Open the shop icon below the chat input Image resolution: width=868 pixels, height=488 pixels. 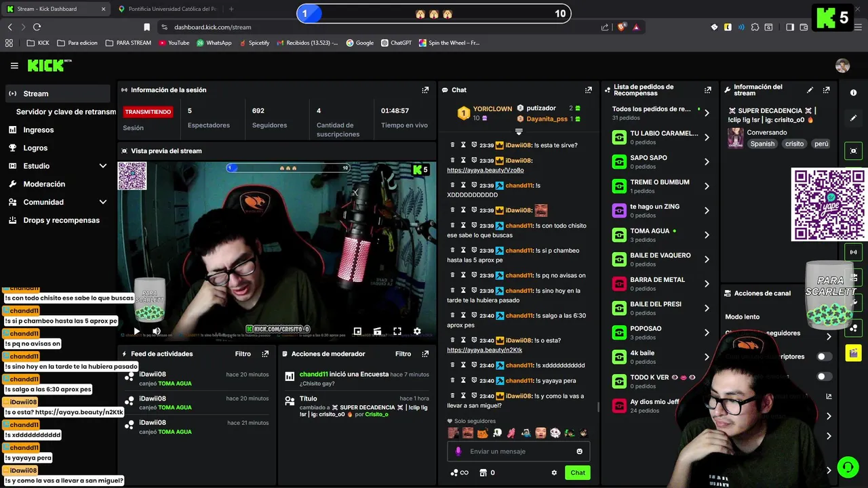[483, 472]
